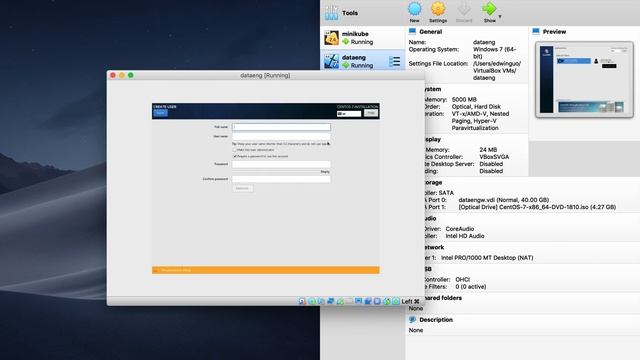640x360 pixels.
Task: Click the '5000 MB' base memory value
Action: (x=464, y=100)
